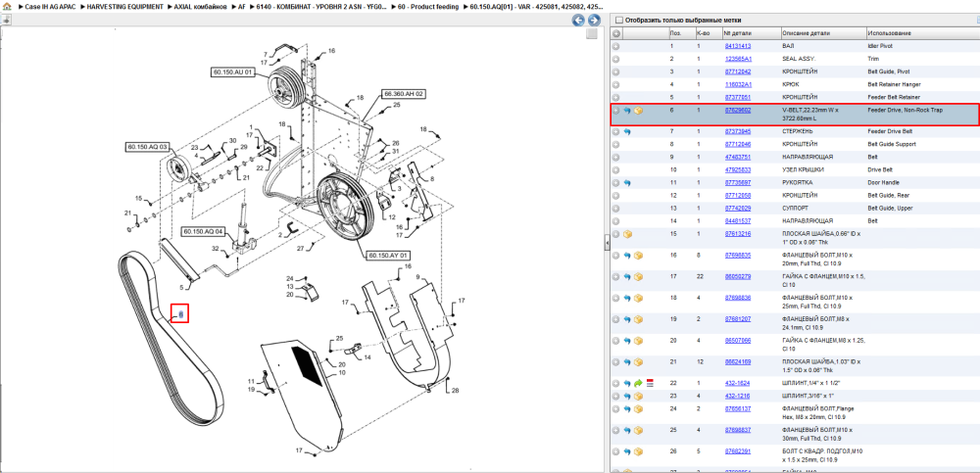Click the small square button at diagram corner
This screenshot has width=980, height=473.
click(x=591, y=34)
